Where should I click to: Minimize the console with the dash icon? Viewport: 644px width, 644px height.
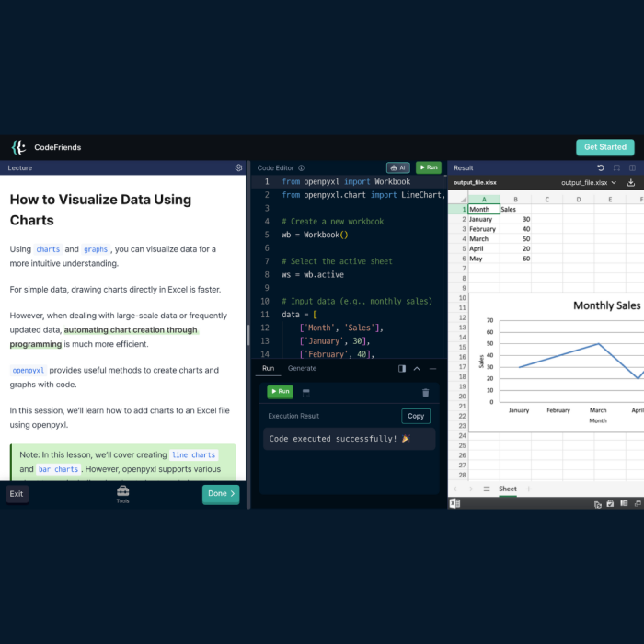click(x=432, y=368)
